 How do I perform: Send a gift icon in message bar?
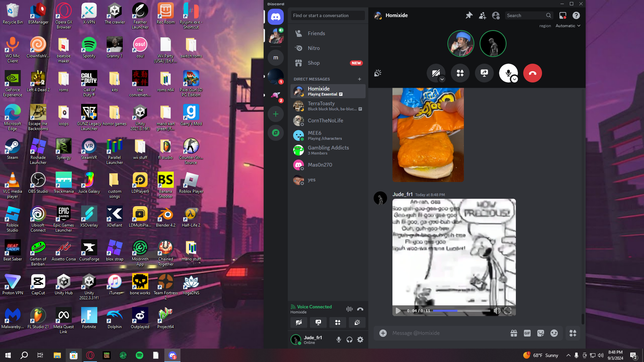(x=514, y=333)
